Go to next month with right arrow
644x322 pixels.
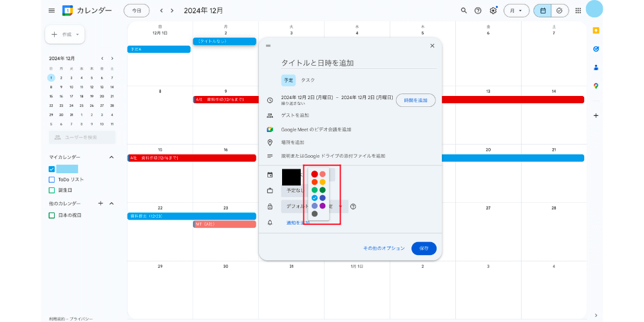click(x=172, y=11)
